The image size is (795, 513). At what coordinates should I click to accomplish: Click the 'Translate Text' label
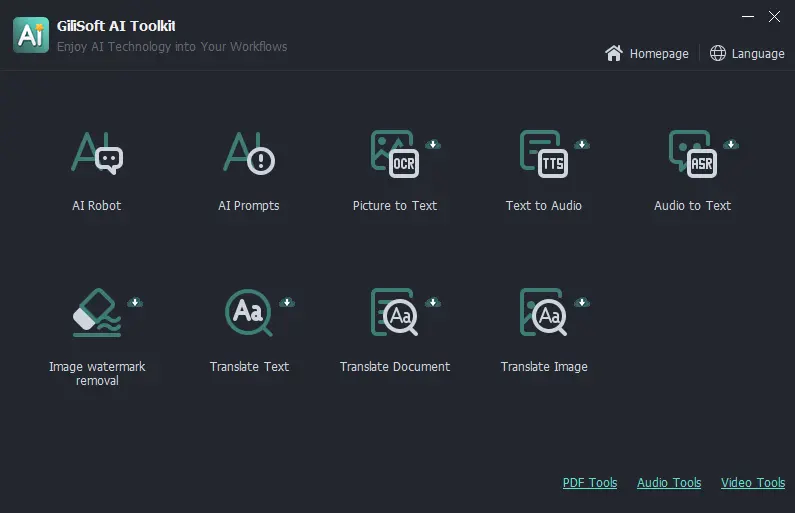point(249,367)
